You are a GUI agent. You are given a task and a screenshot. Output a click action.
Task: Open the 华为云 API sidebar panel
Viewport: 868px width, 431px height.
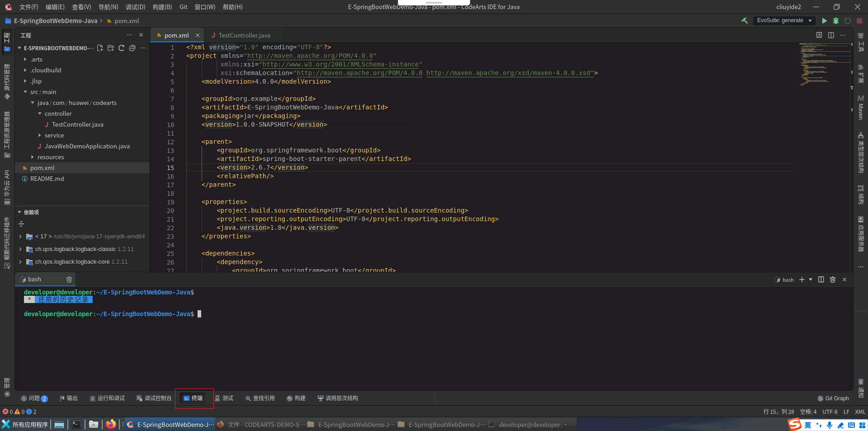(7, 187)
